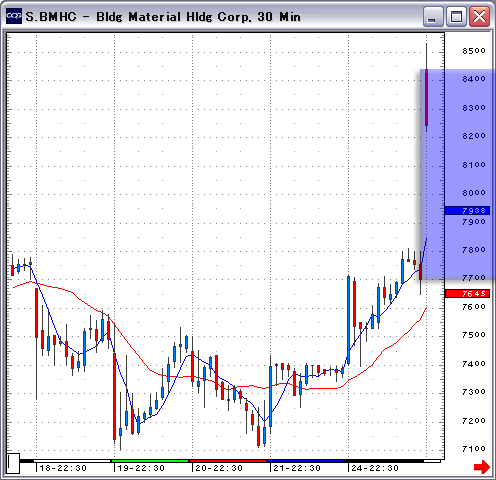
Task: Click the 8000 price scale label
Action: coord(474,193)
